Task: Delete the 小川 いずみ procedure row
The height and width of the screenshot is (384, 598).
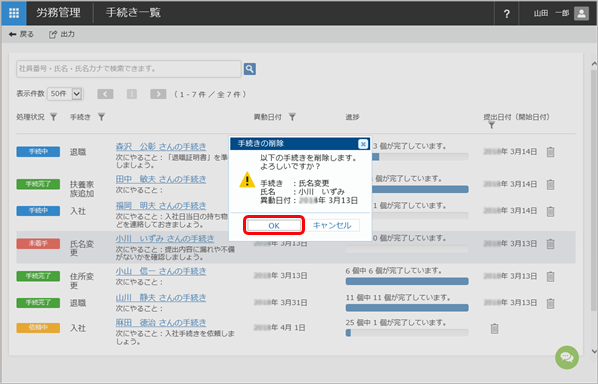Action: 550,244
